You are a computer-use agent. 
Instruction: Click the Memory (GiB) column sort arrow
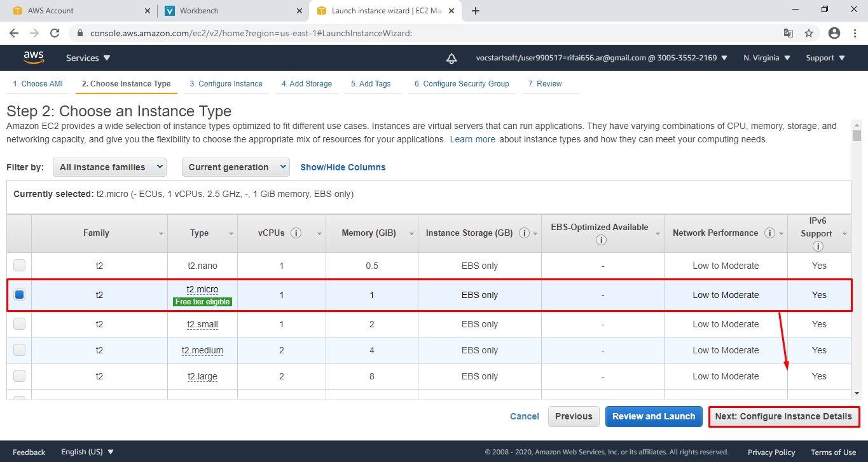(x=412, y=234)
